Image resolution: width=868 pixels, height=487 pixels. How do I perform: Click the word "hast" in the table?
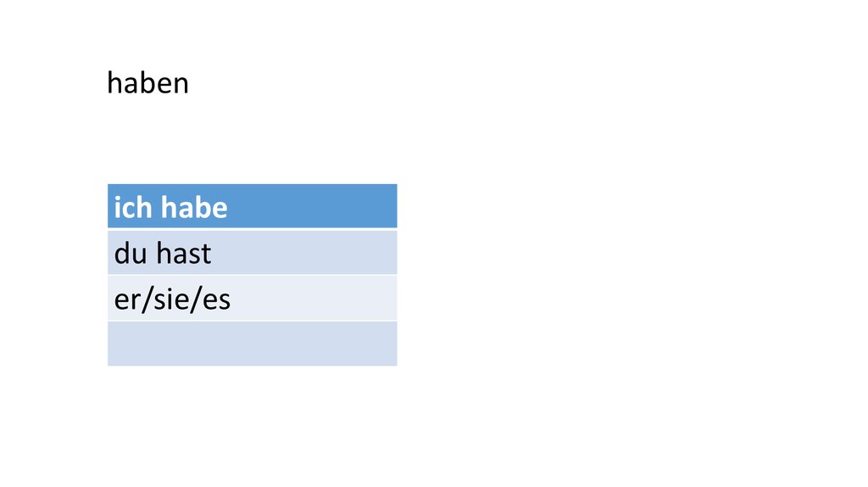183,253
